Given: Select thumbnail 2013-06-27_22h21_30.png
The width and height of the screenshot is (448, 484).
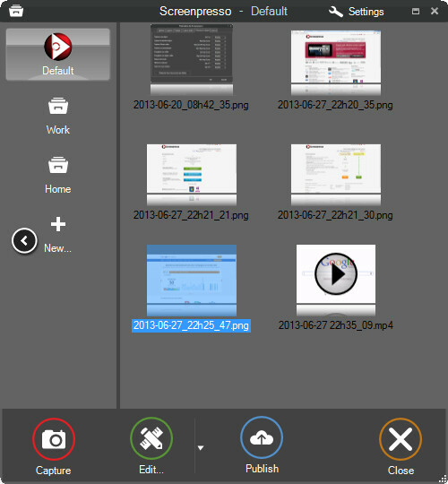Looking at the screenshot, I should [x=336, y=175].
